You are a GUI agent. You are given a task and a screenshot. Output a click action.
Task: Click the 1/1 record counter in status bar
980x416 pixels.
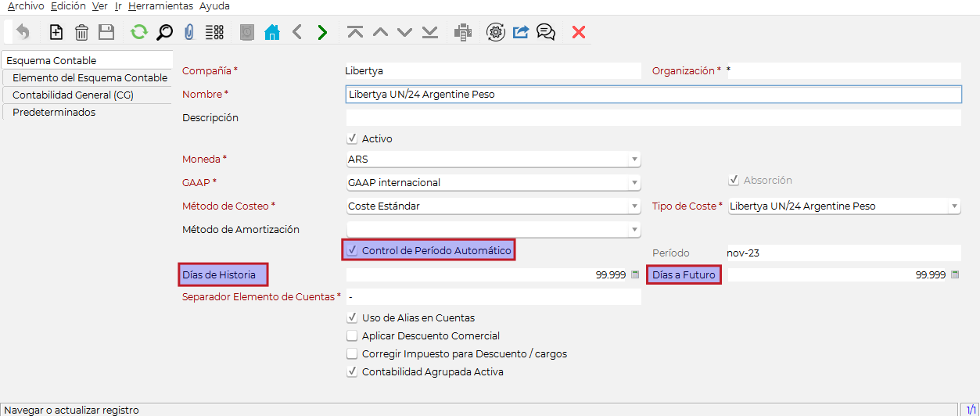click(x=970, y=410)
